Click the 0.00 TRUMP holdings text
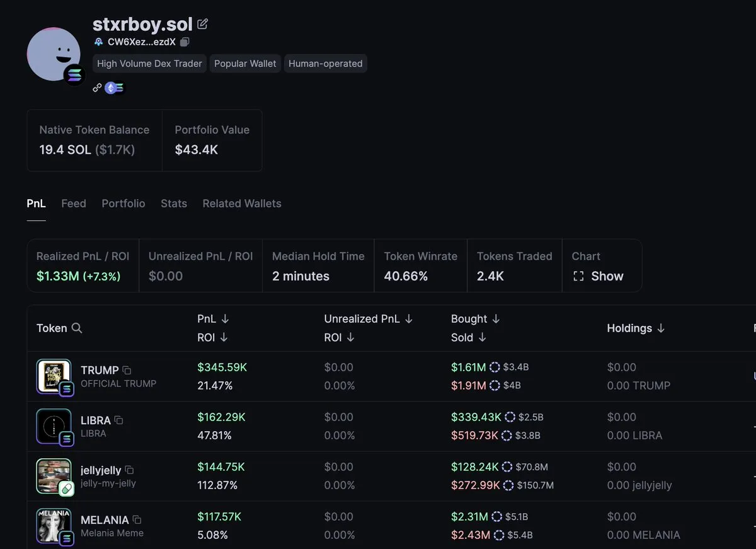This screenshot has width=756, height=549. point(638,386)
